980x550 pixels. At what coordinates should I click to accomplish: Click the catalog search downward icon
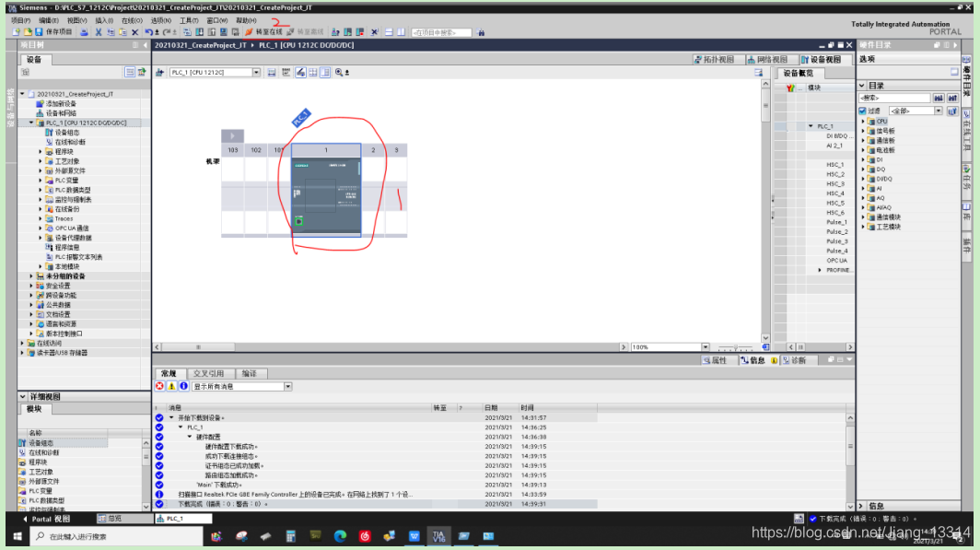pos(939,99)
